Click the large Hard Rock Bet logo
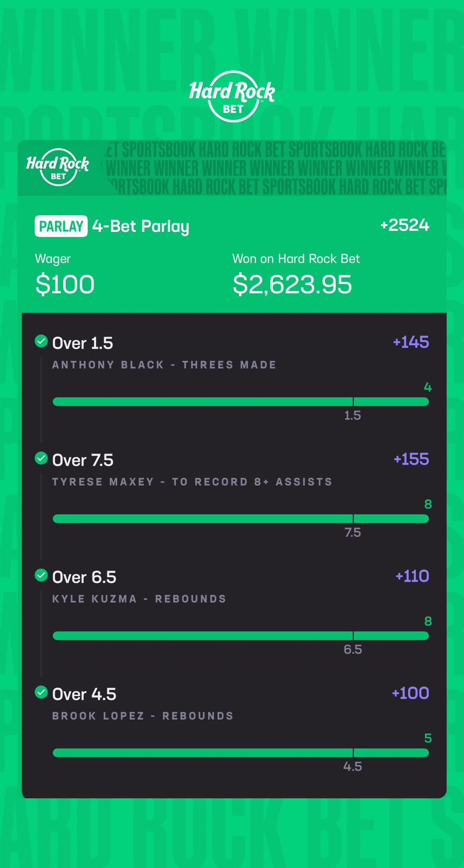This screenshot has height=868, width=464. pos(232,96)
